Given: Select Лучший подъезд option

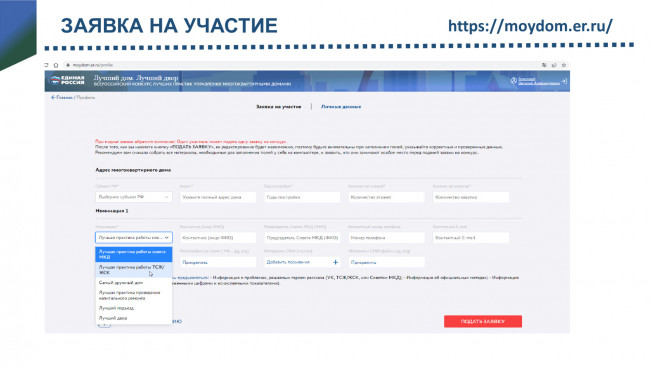Looking at the screenshot, I should (x=133, y=308).
